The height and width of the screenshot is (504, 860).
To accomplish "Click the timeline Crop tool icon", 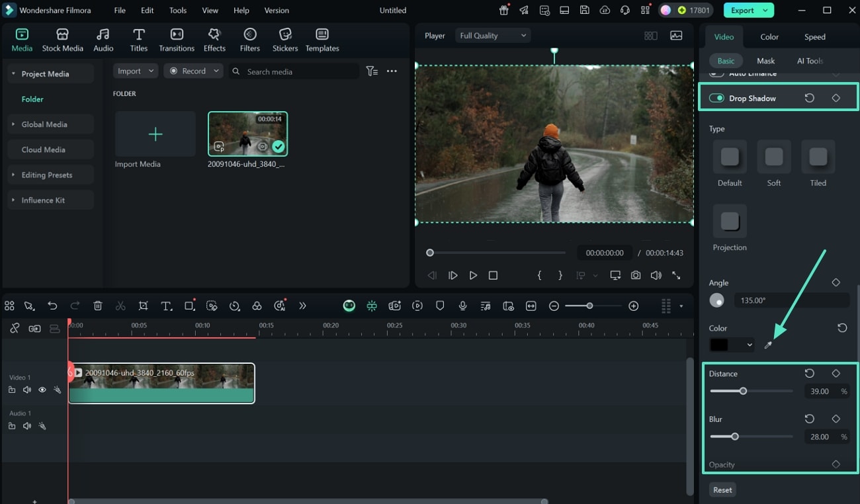I will click(144, 306).
